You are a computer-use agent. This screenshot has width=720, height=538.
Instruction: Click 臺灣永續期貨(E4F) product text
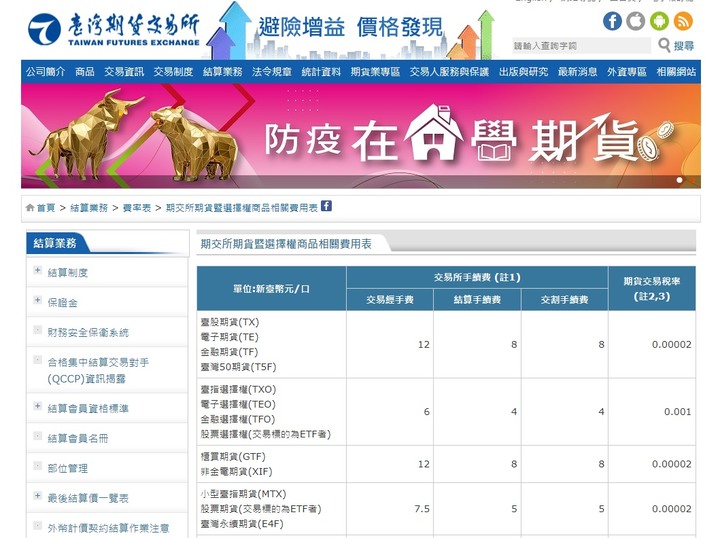[x=242, y=524]
